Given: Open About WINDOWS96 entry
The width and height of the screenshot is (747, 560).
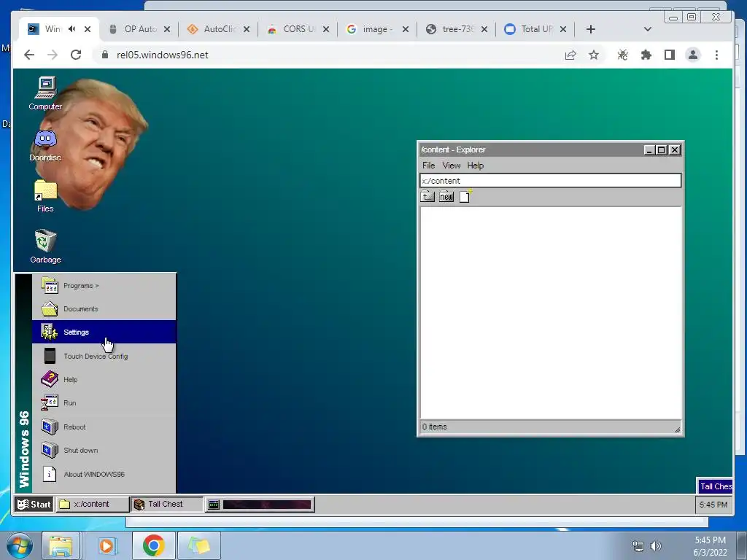Looking at the screenshot, I should coord(104,474).
